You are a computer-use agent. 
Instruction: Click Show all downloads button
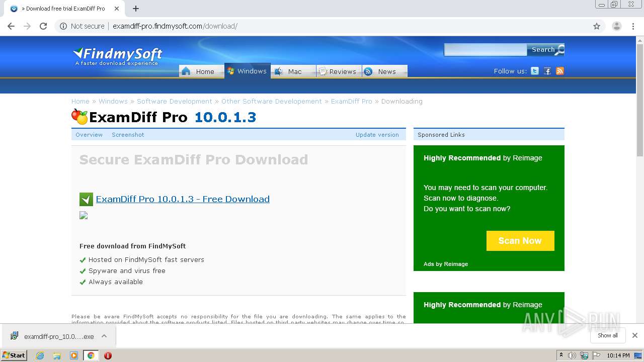pyautogui.click(x=608, y=335)
